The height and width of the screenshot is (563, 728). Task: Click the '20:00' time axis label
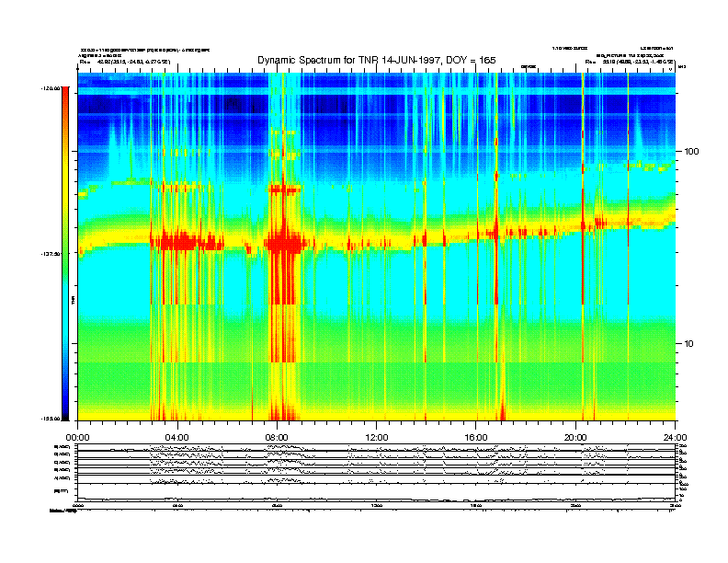(575, 438)
